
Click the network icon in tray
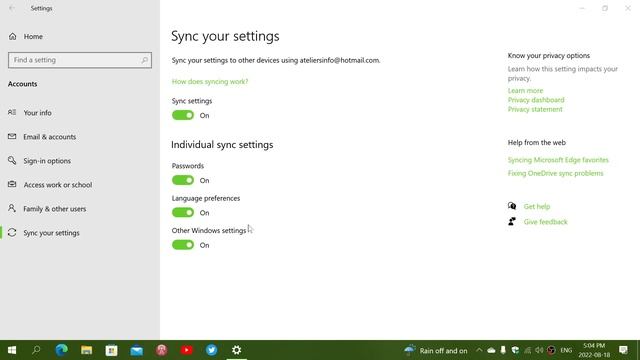pyautogui.click(x=527, y=350)
